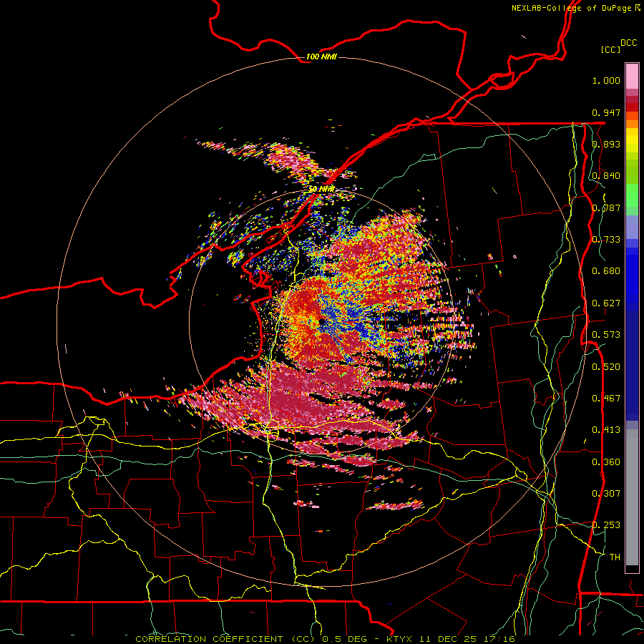
Task: Click the 0.840 scale value
Action: 606,176
